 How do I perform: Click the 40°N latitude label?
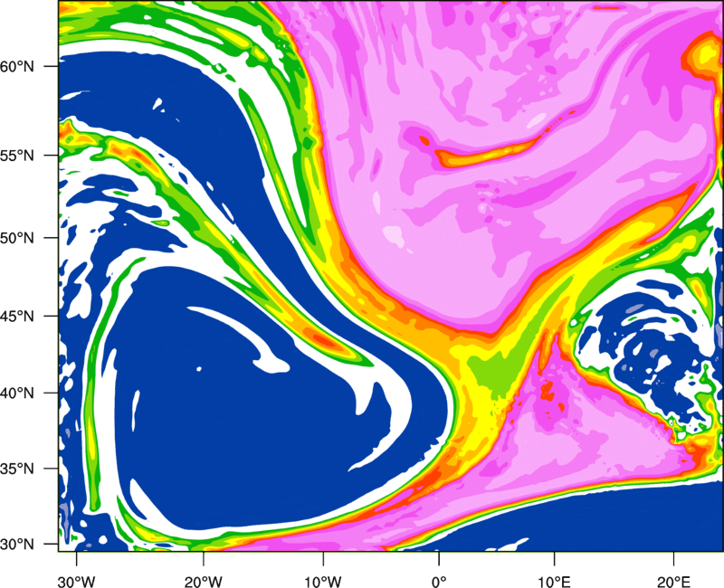[x=17, y=394]
